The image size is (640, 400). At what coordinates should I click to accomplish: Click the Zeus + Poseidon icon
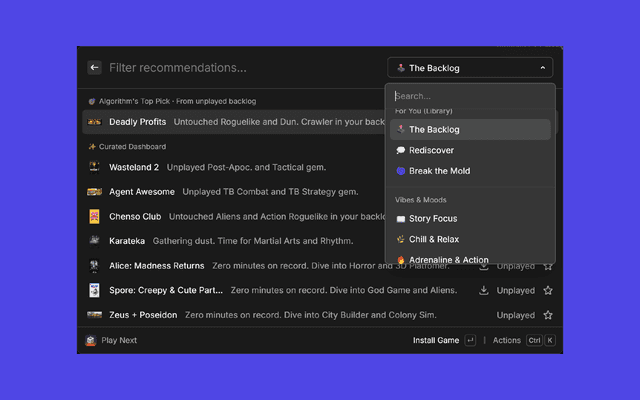94,315
